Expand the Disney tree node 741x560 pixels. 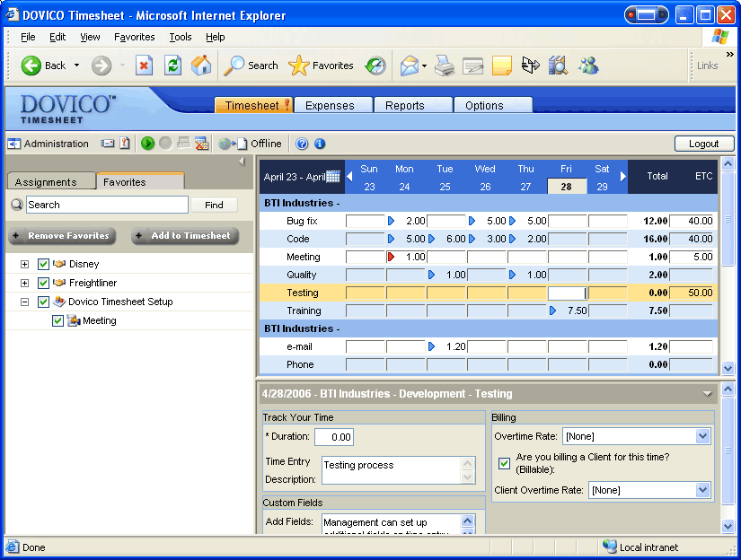pyautogui.click(x=24, y=264)
